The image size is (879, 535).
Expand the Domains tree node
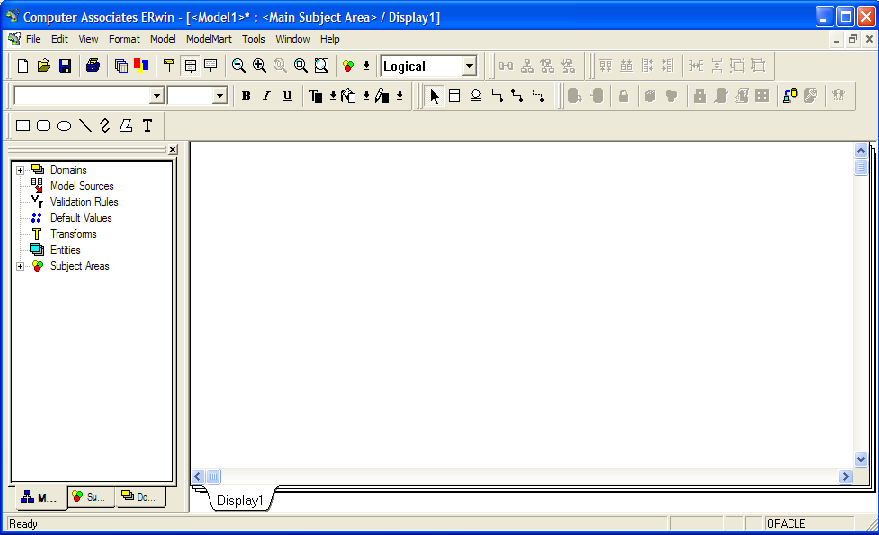point(20,170)
